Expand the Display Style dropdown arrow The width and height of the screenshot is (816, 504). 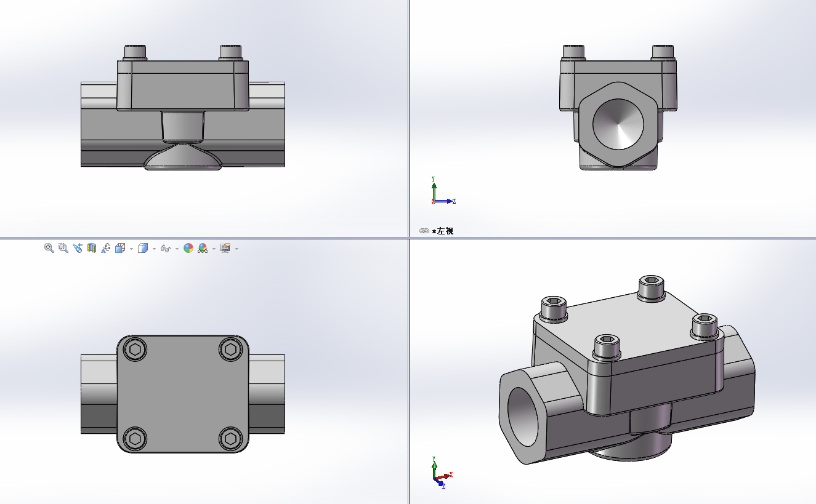[154, 249]
